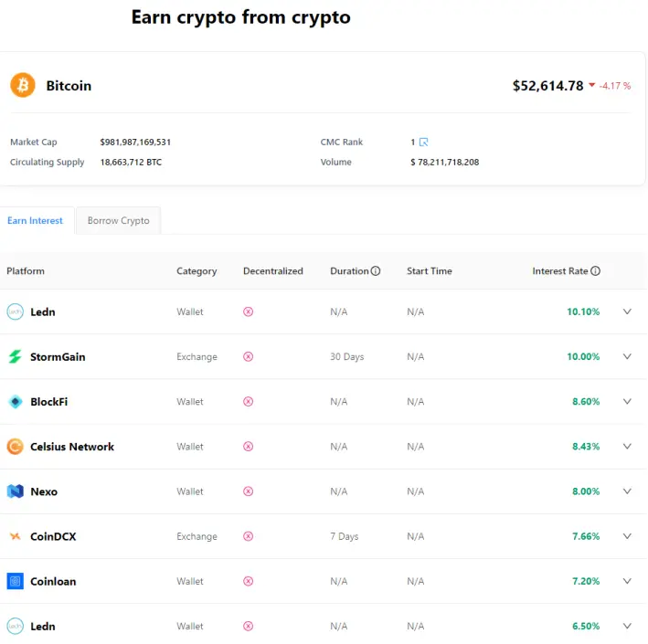Expand the StormGain row details
The height and width of the screenshot is (644, 648).
(x=627, y=356)
